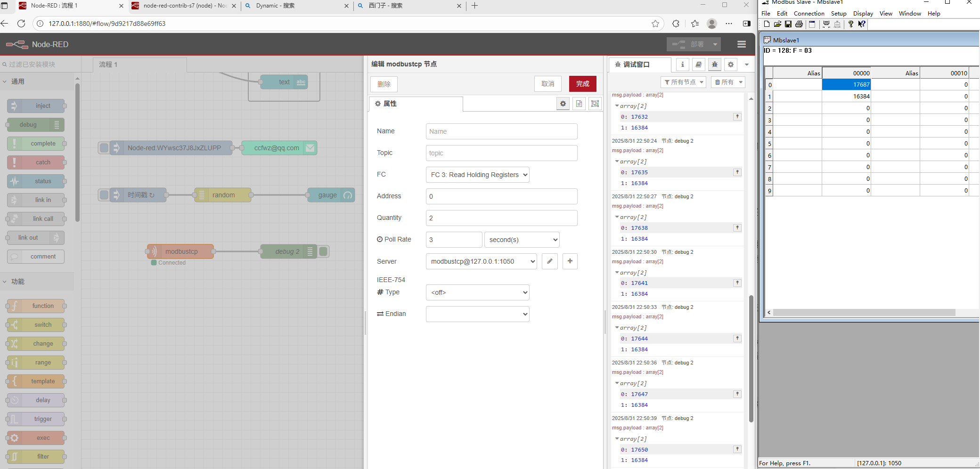
Task: Open File menu in Modbus Slave
Action: 766,13
